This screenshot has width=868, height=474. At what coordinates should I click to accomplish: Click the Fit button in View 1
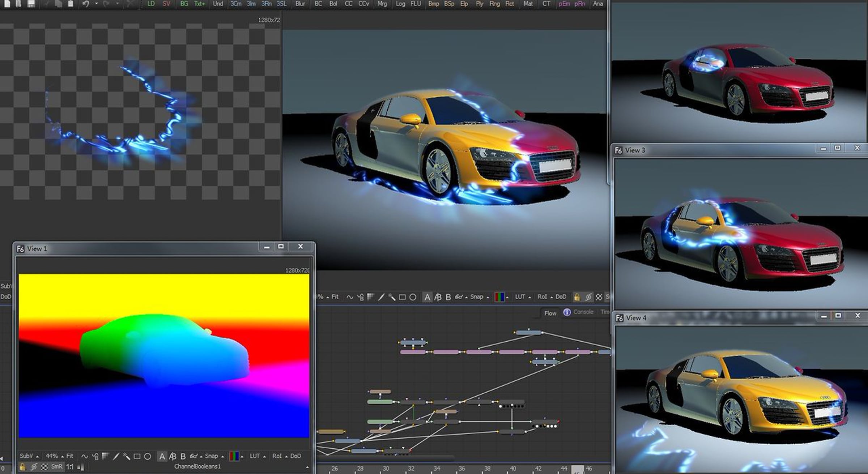[70, 456]
